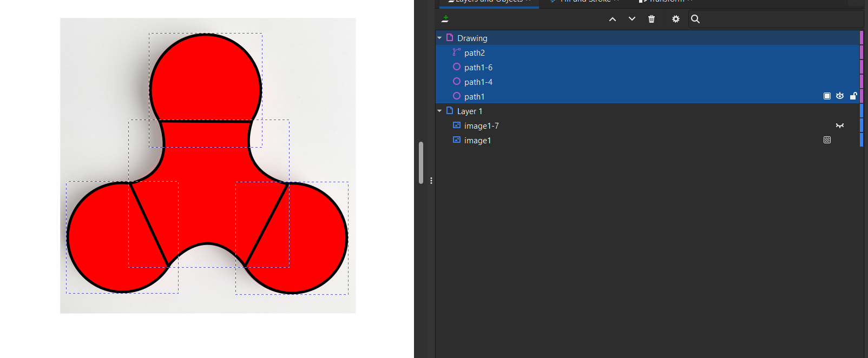
Task: Click the three-dot panel divider handle
Action: click(431, 181)
